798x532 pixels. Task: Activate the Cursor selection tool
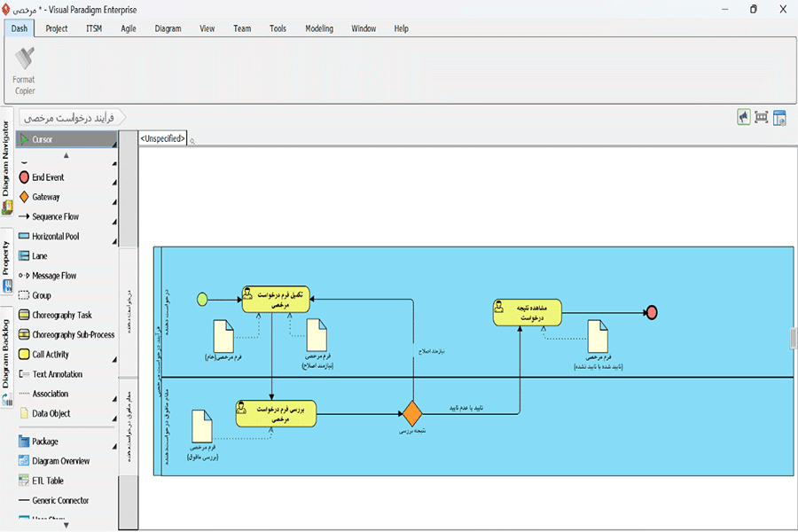pyautogui.click(x=43, y=139)
